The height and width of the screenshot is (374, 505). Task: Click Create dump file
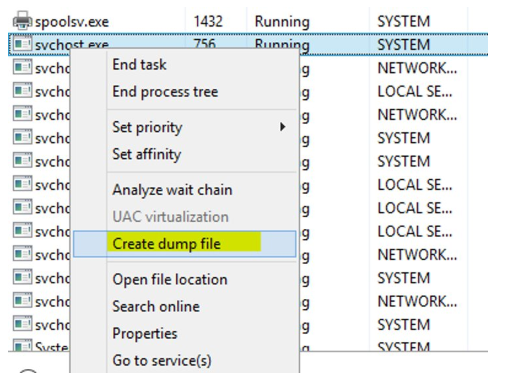coord(184,244)
